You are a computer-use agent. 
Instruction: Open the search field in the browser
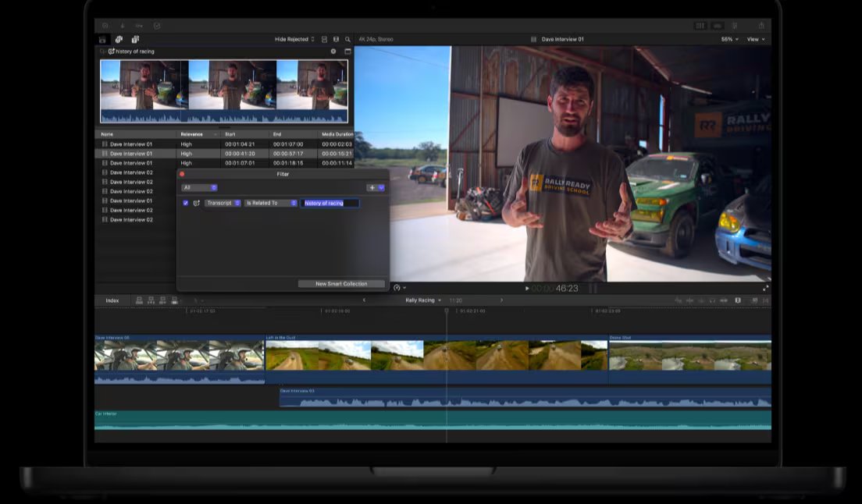(x=347, y=39)
